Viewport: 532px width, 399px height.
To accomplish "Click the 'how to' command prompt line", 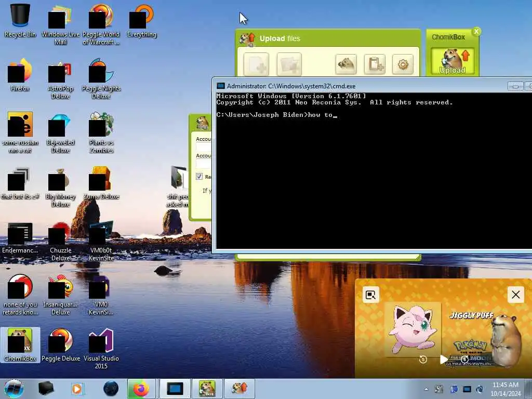I will [x=277, y=115].
